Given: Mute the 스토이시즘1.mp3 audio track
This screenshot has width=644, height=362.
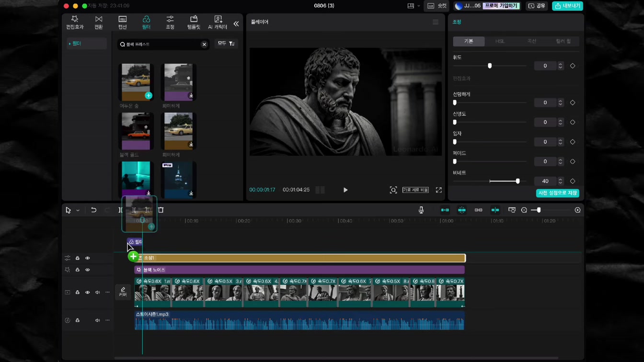Looking at the screenshot, I should (x=97, y=321).
